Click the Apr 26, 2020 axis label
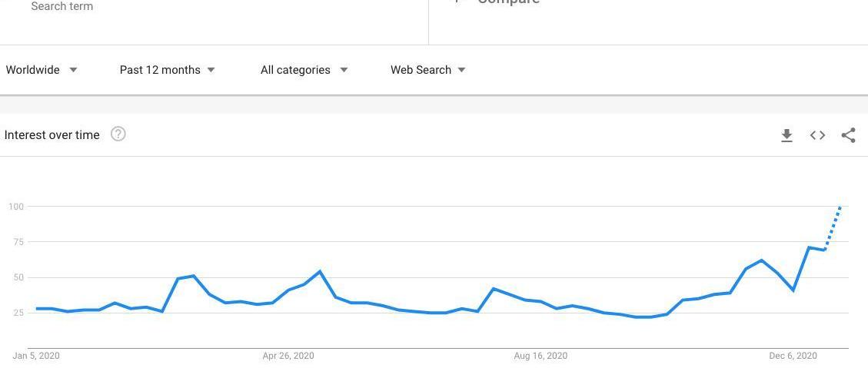 [288, 356]
